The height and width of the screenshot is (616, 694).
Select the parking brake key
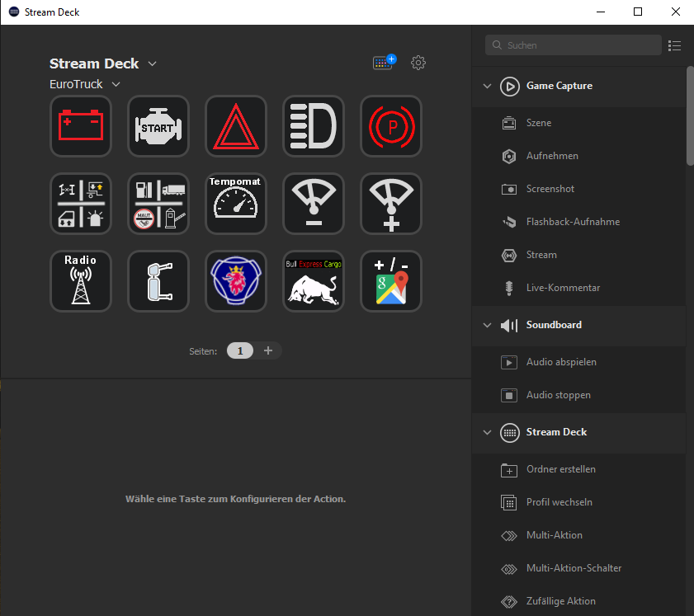click(391, 126)
